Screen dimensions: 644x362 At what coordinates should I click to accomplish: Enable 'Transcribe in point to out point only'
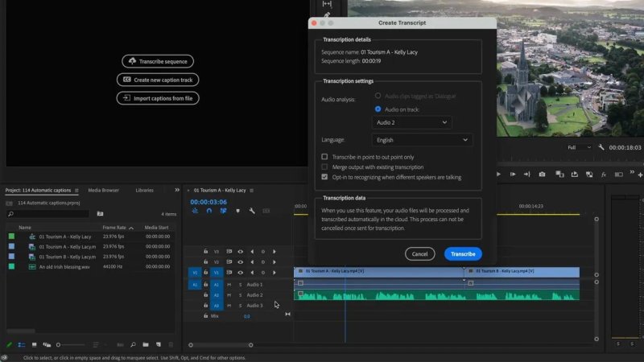(324, 157)
